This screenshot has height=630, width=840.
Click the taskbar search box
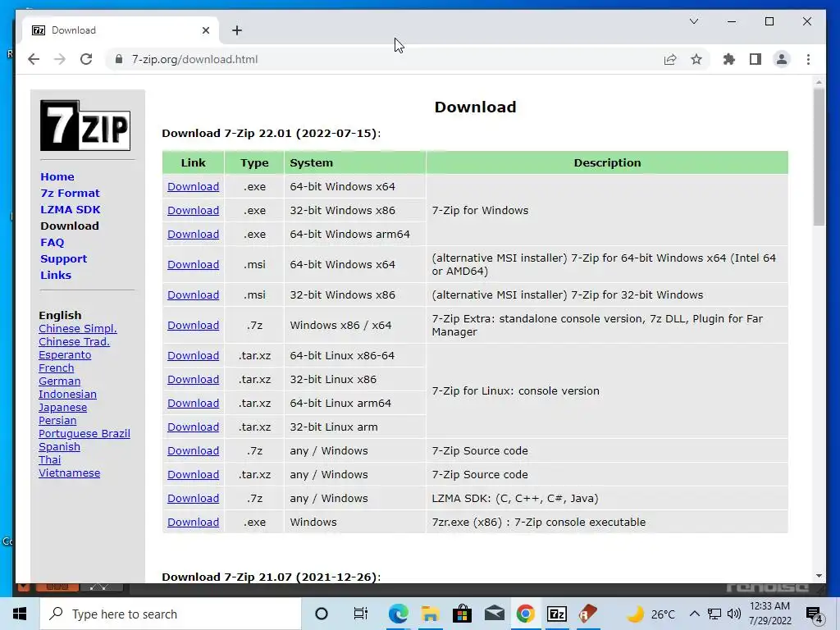(x=171, y=614)
